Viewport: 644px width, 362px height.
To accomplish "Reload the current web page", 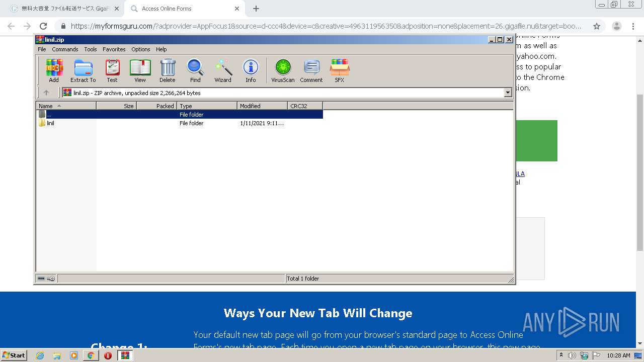I will click(x=43, y=26).
